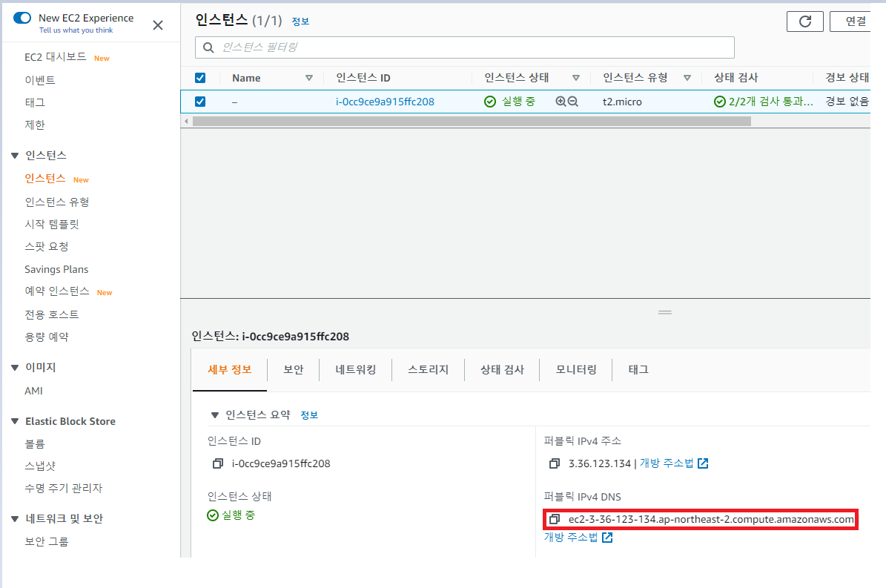The image size is (886, 588).
Task: Copy instance ID i-0cc9ce9a915ffc208 icon
Action: [217, 463]
